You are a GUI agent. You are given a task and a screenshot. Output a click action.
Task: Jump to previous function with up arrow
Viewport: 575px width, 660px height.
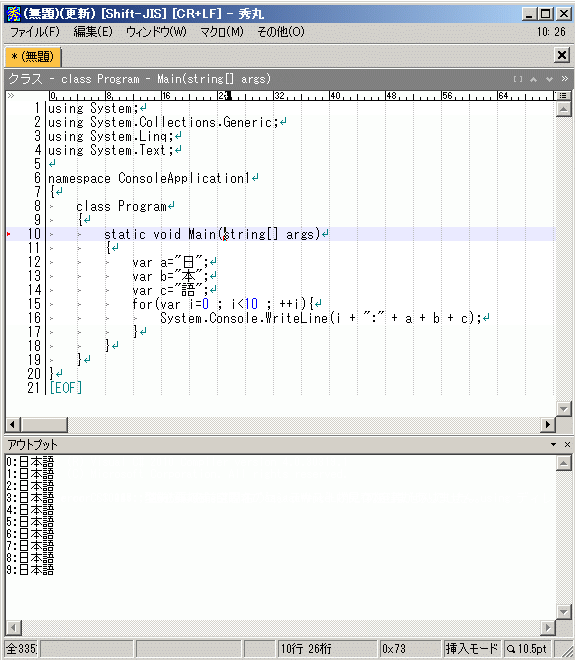[x=533, y=79]
